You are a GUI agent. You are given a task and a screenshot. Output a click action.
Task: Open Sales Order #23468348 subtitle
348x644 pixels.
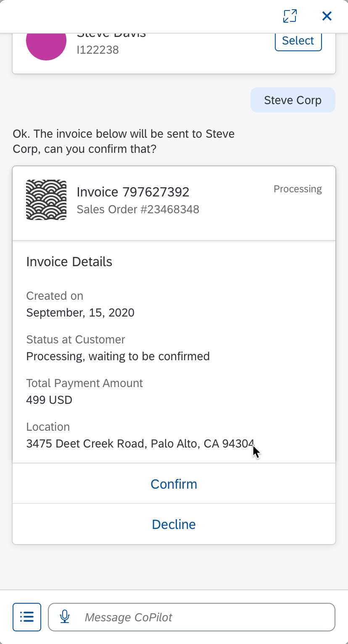(x=138, y=209)
